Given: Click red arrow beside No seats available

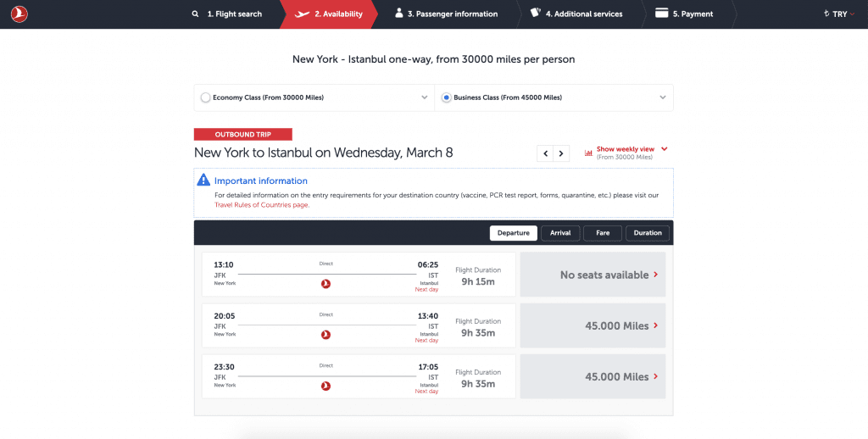Looking at the screenshot, I should (x=656, y=275).
